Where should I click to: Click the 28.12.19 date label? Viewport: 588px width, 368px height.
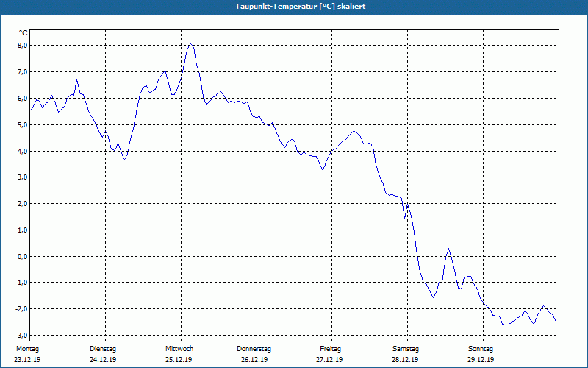tap(405, 360)
